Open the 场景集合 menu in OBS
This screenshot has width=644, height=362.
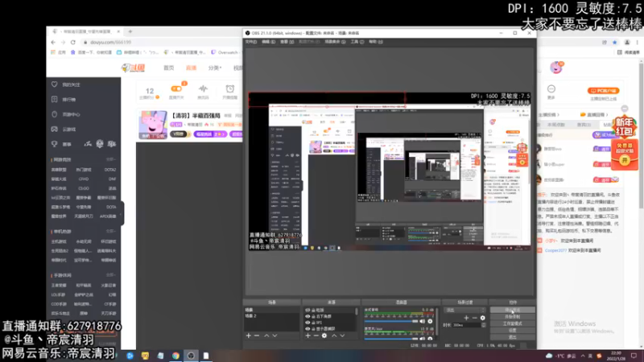[335, 42]
